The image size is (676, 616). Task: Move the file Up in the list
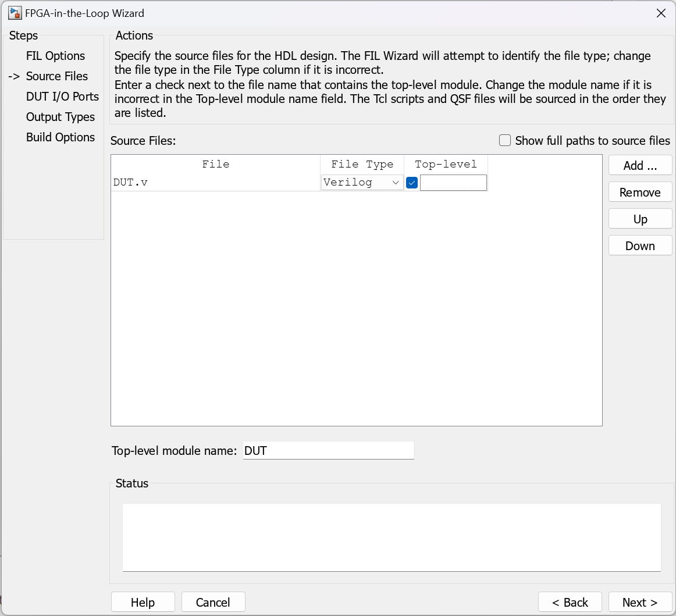point(640,219)
